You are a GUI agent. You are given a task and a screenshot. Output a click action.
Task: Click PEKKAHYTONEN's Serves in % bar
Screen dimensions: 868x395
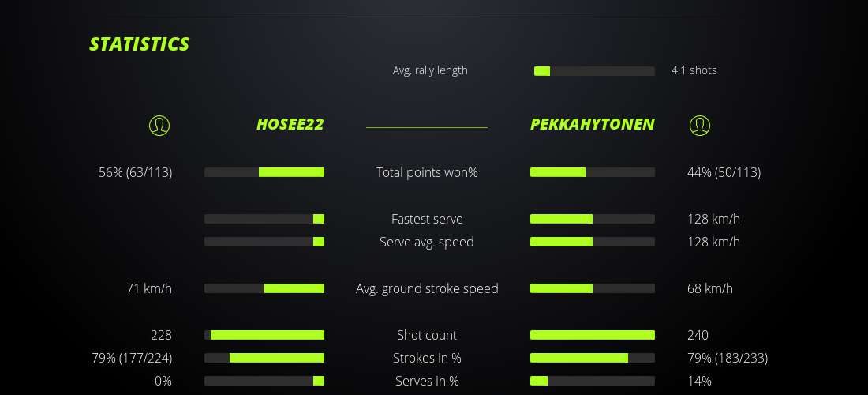pos(592,381)
